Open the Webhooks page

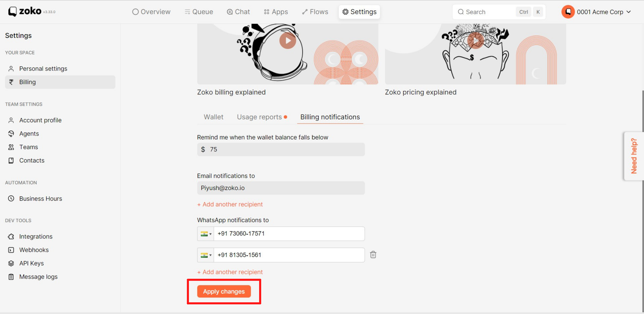[x=60, y=250]
